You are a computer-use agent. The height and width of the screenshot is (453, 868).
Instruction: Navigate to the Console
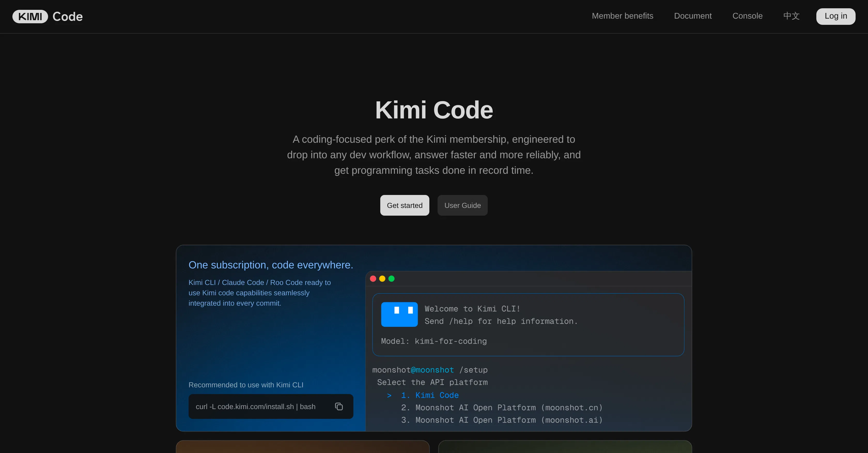[748, 16]
